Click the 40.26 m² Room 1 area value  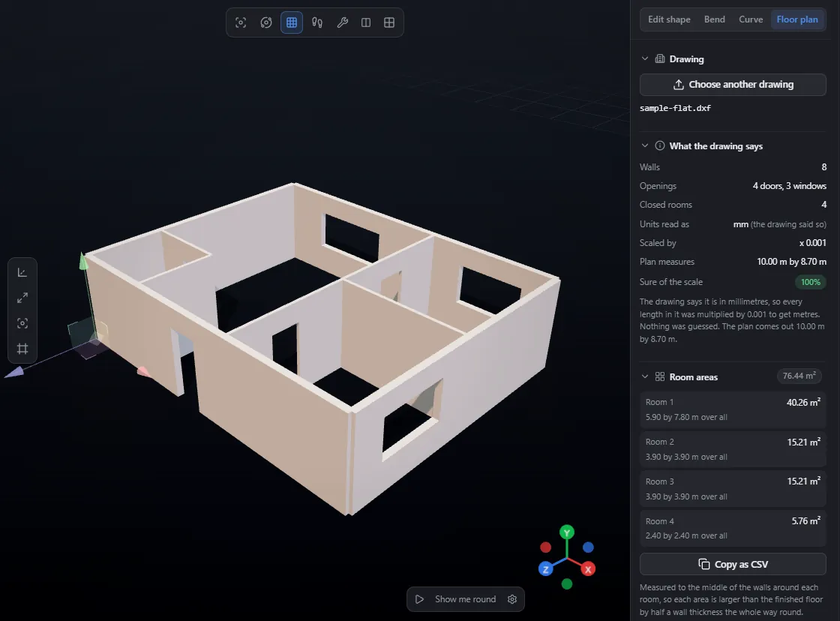(x=803, y=402)
